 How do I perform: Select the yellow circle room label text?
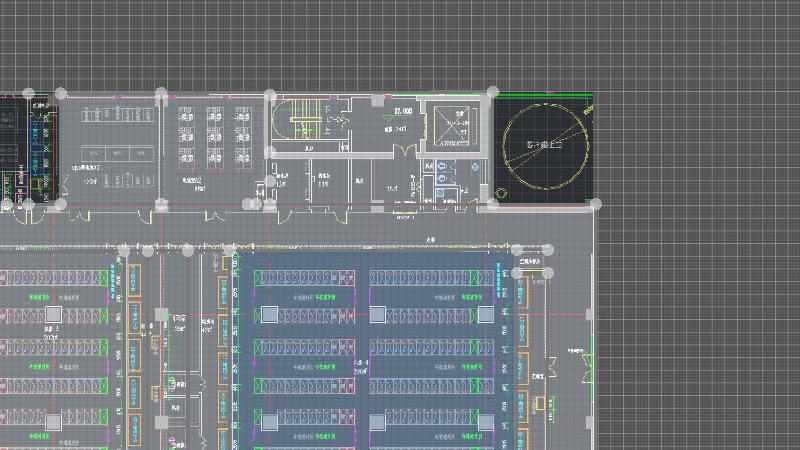pyautogui.click(x=546, y=146)
